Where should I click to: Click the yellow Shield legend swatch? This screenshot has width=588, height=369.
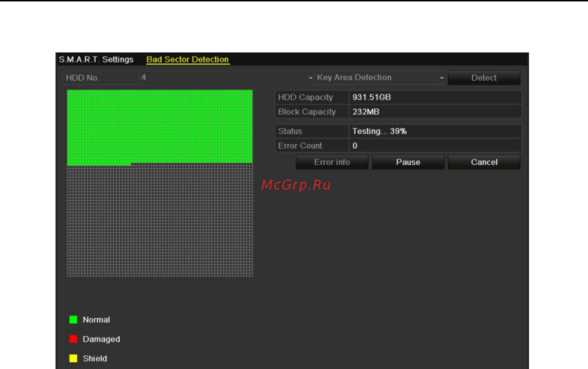coord(73,358)
